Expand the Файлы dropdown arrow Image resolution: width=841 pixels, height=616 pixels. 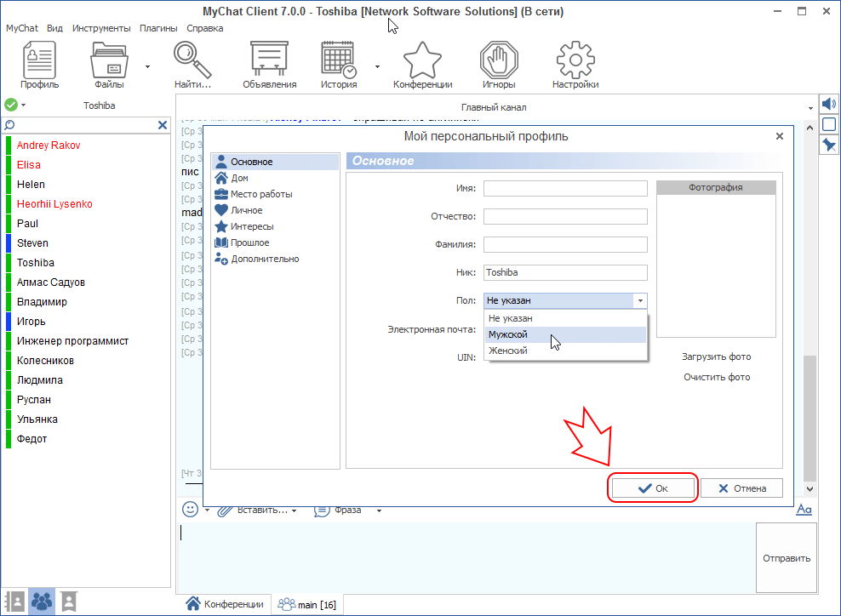(x=147, y=66)
